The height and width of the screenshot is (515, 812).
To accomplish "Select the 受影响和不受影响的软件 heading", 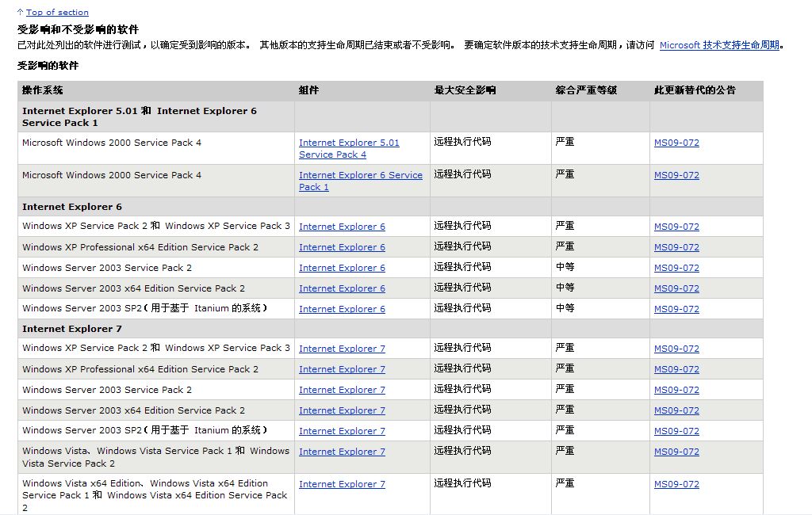I will 79,29.
